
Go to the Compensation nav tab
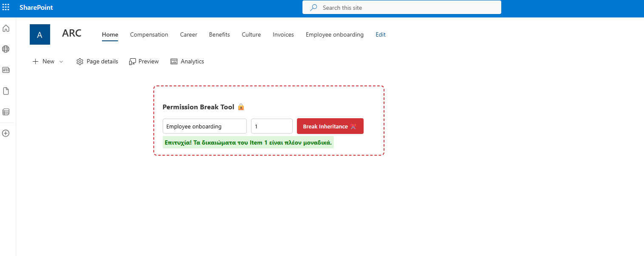tap(149, 35)
